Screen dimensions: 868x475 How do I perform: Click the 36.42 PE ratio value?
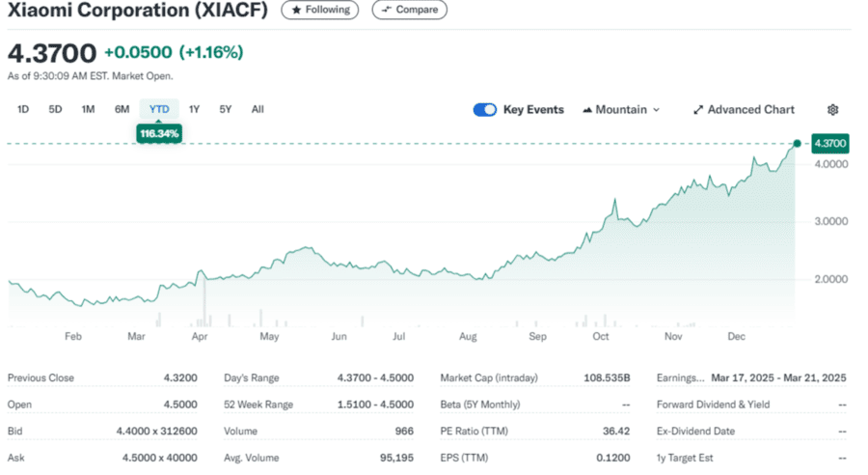click(616, 432)
